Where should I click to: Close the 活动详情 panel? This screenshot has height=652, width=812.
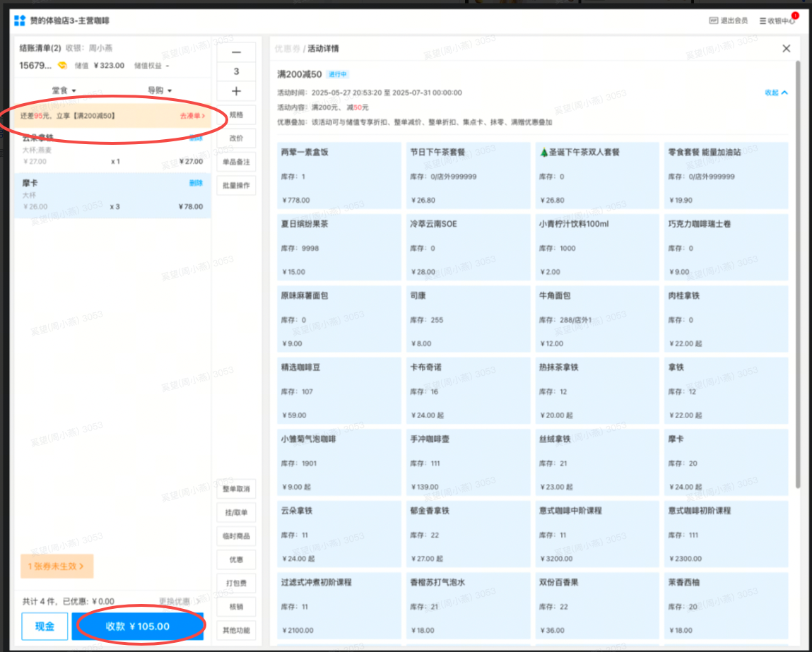pos(786,49)
